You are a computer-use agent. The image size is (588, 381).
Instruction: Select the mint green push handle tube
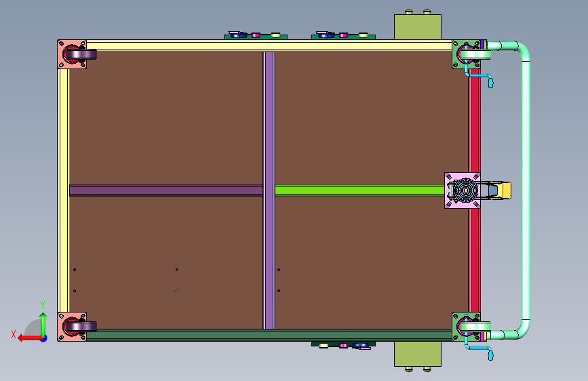click(526, 190)
